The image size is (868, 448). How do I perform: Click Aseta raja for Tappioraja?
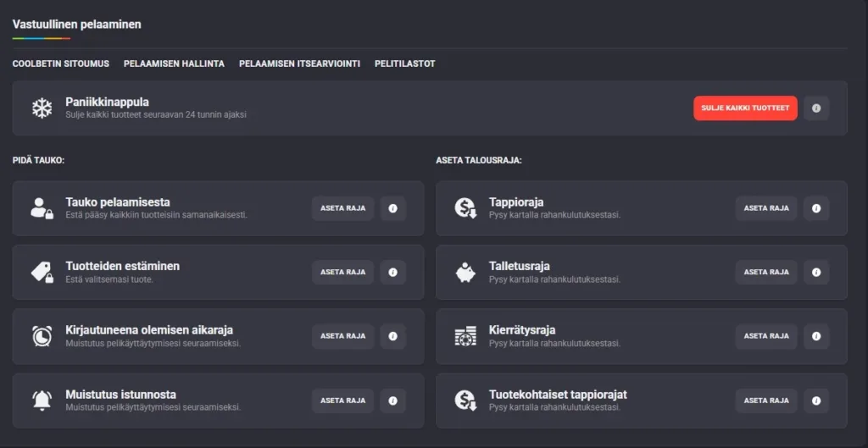click(x=766, y=208)
